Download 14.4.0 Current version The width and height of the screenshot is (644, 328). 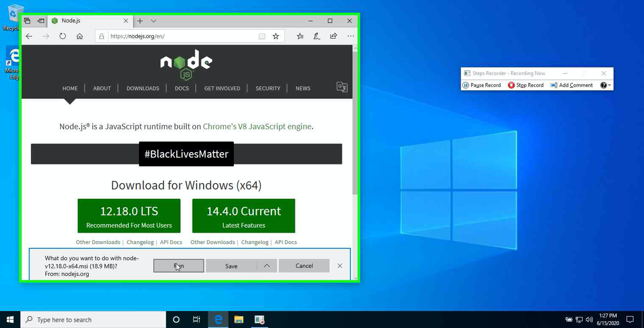click(244, 216)
